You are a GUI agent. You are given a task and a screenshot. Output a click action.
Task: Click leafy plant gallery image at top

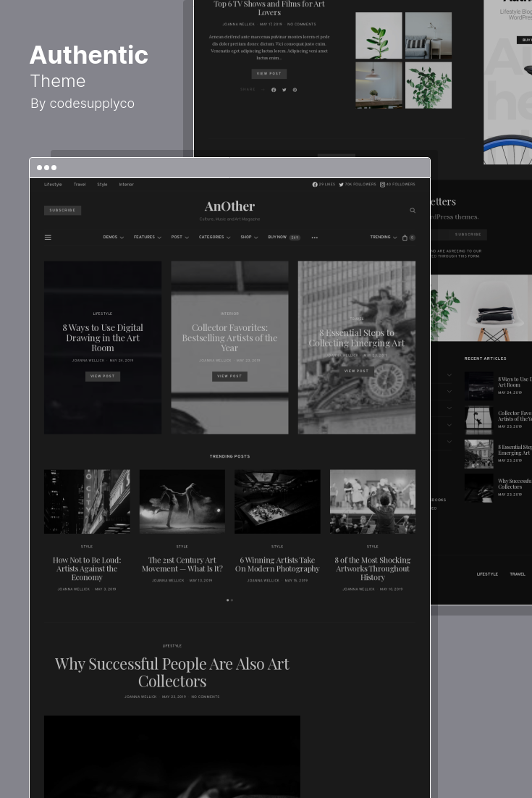(x=428, y=85)
